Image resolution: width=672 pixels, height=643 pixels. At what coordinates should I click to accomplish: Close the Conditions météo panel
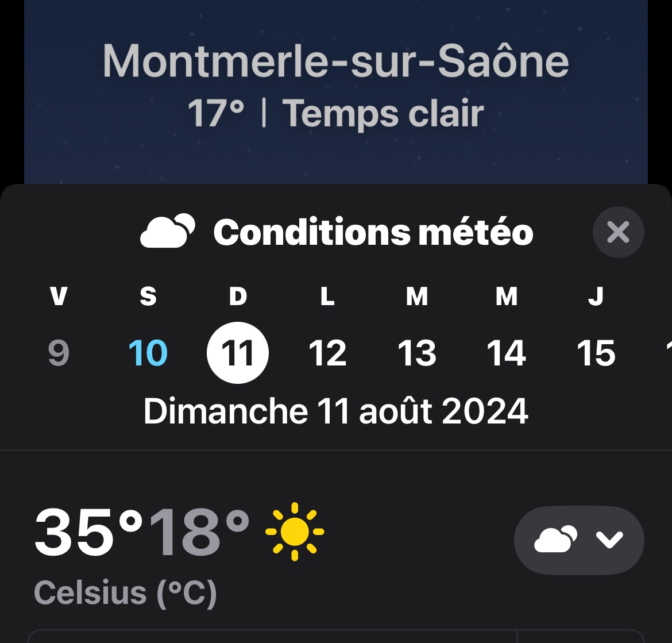click(x=618, y=232)
